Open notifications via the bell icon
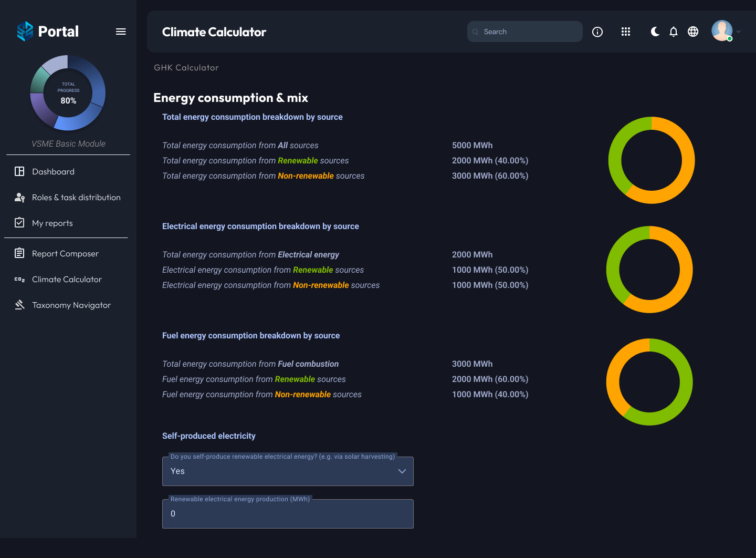Image resolution: width=756 pixels, height=558 pixels. (x=674, y=32)
